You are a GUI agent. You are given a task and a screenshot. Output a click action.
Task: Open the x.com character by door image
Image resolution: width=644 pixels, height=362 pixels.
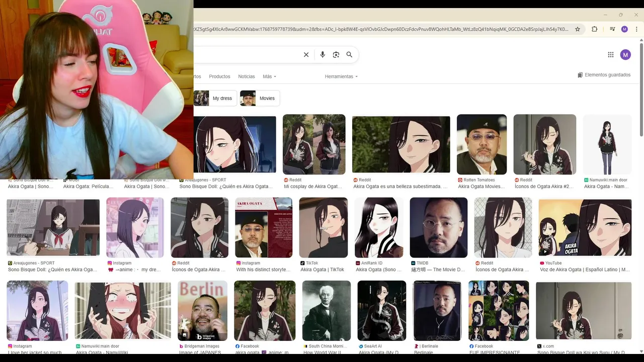pos(584,311)
